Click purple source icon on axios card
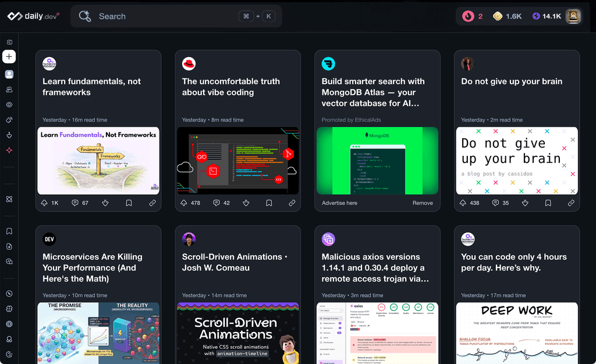 pos(328,239)
